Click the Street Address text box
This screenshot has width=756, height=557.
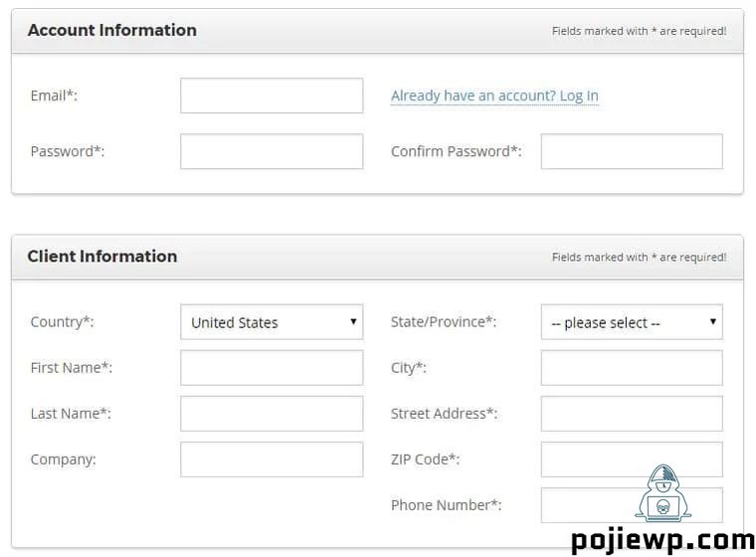(x=632, y=414)
